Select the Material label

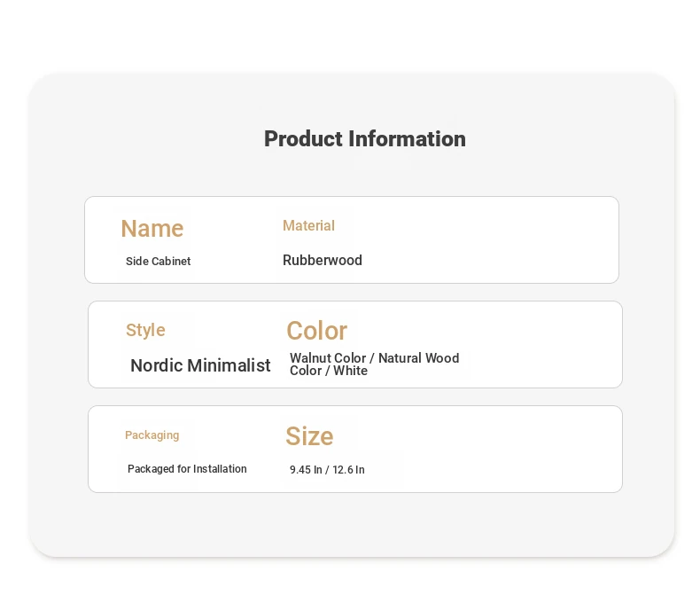308,225
